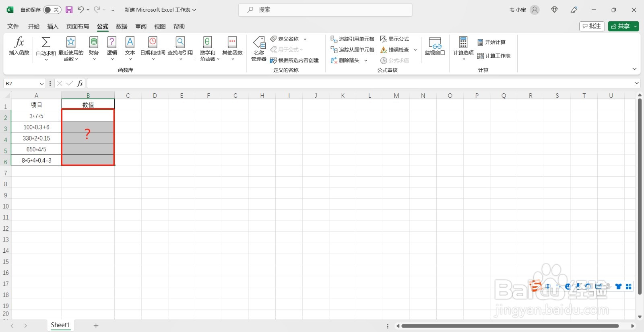Open More Functions (其他函数) menu
Image resolution: width=644 pixels, height=332 pixels.
coord(232,48)
